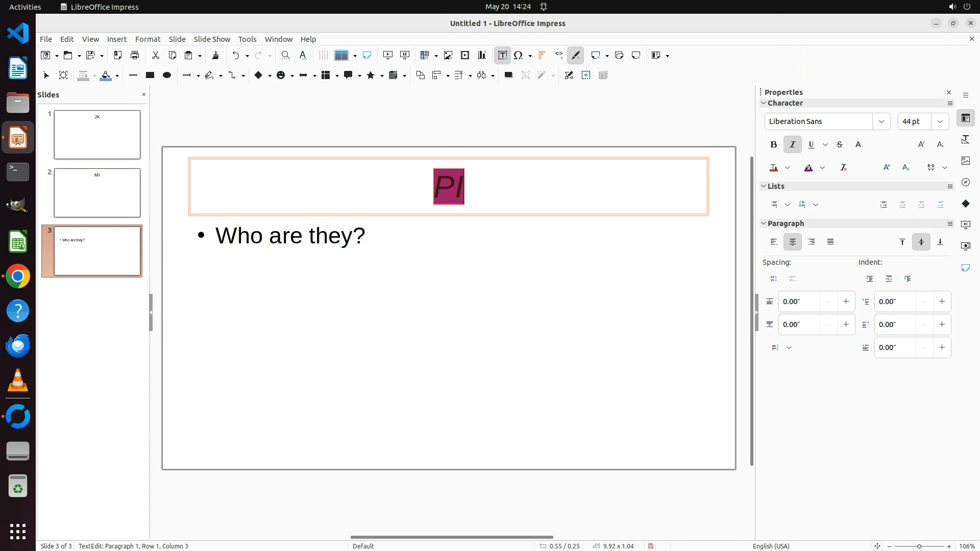This screenshot has height=551, width=980.
Task: Open the Format menu
Action: pyautogui.click(x=148, y=39)
